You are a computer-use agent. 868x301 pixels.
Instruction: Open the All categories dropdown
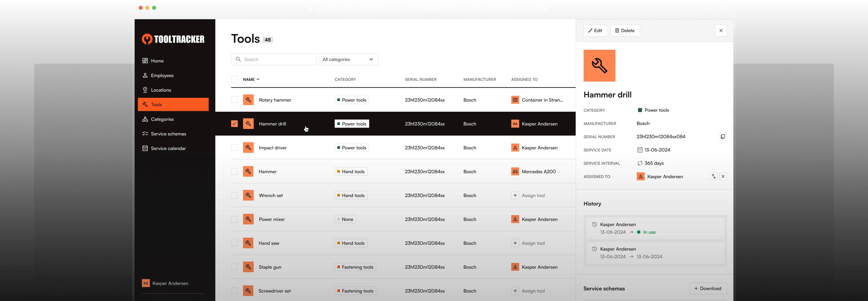348,60
